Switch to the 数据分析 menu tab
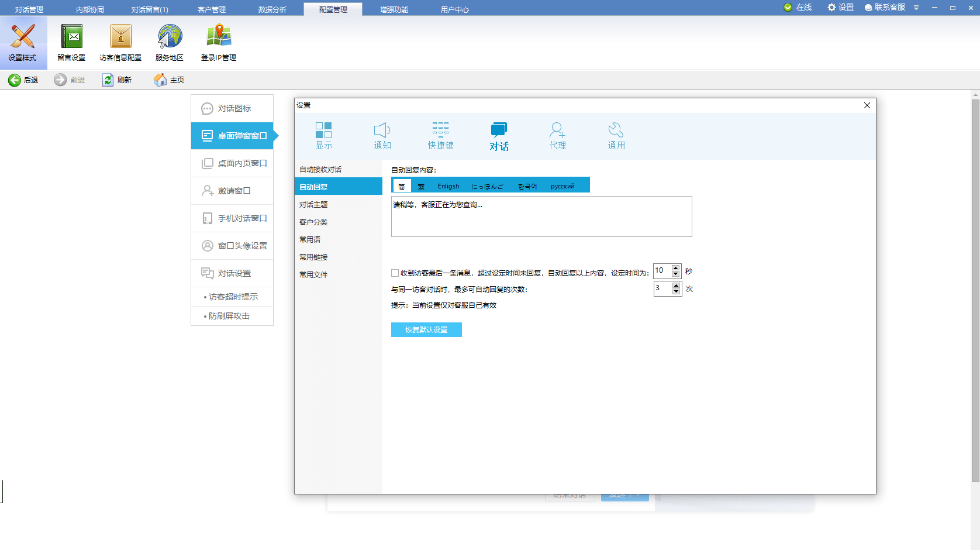This screenshot has height=550, width=980. click(x=272, y=9)
